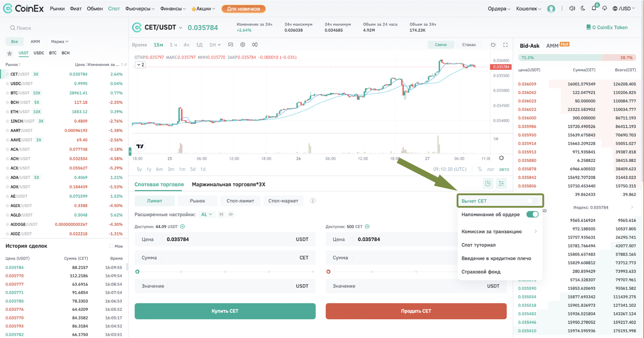Open the CET/USDT pair selector
The width and height of the screenshot is (644, 338).
163,27
